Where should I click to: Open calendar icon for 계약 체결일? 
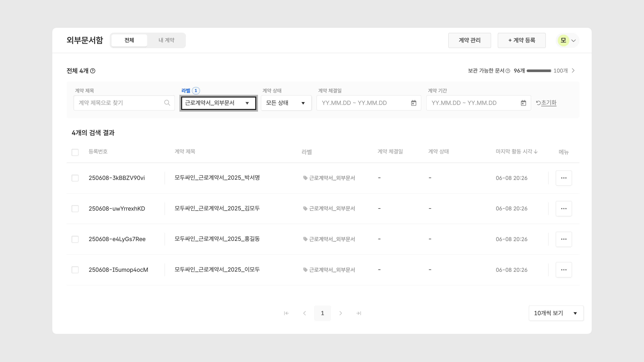(414, 103)
